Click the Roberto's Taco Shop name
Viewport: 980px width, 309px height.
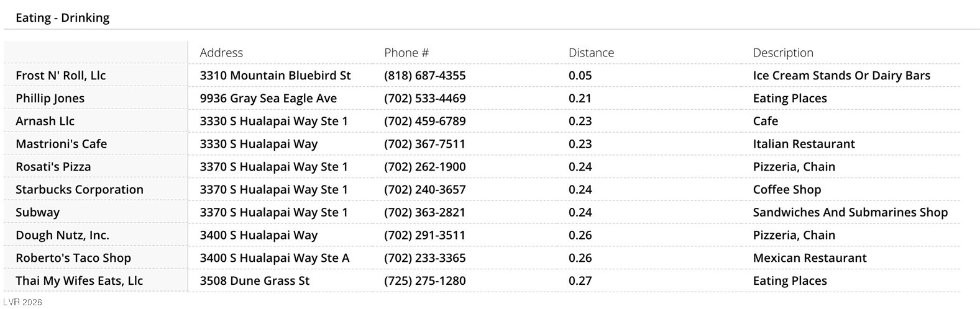tap(73, 258)
